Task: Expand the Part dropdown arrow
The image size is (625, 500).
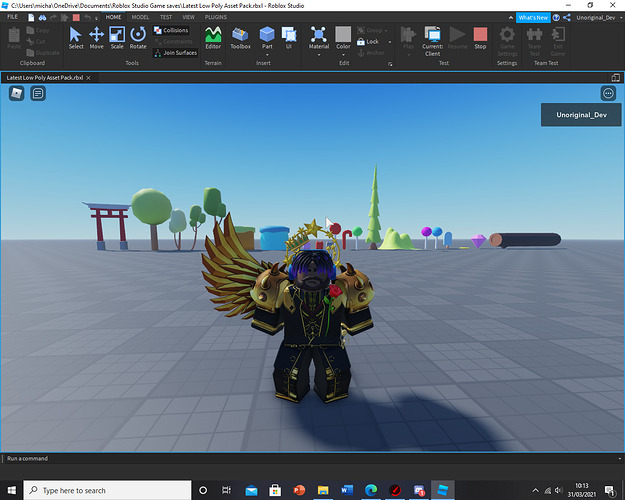Action: [x=267, y=55]
